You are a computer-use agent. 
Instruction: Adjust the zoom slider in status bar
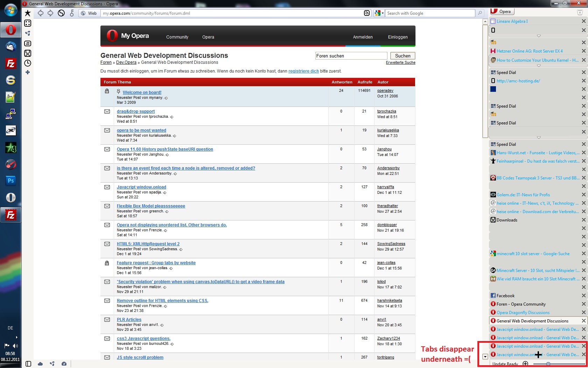point(548,364)
